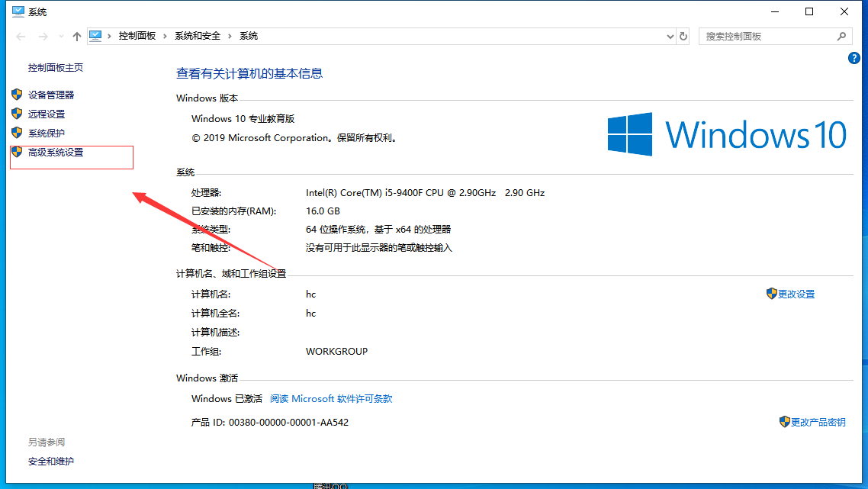Open 高级系统设置 from sidebar
Image resolution: width=868 pixels, height=489 pixels.
point(56,153)
